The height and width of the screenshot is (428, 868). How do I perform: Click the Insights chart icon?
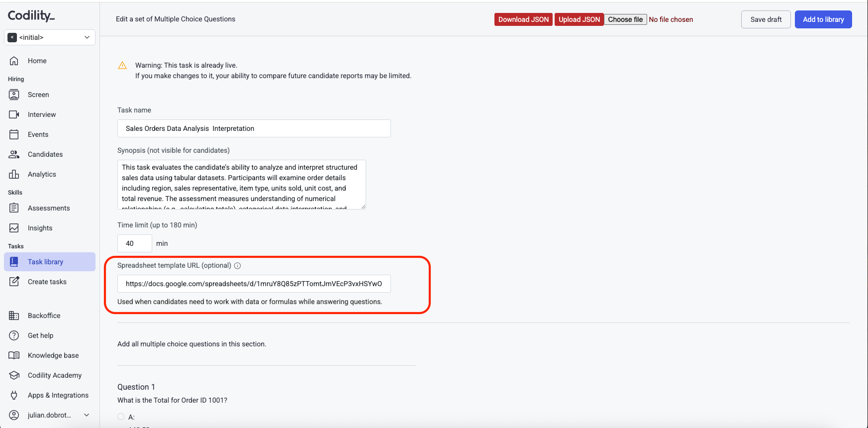[x=14, y=228]
